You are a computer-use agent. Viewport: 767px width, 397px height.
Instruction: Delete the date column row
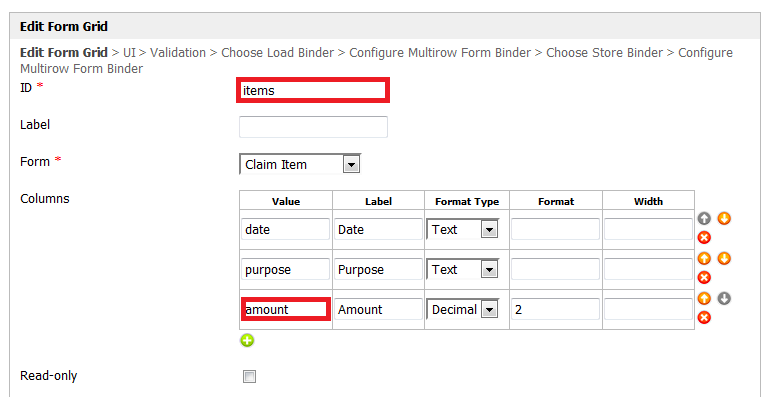tap(703, 238)
